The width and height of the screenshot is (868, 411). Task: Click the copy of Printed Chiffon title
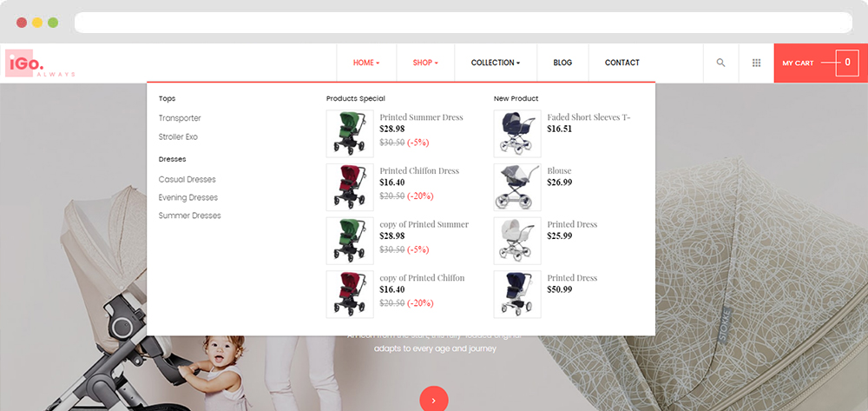(423, 278)
